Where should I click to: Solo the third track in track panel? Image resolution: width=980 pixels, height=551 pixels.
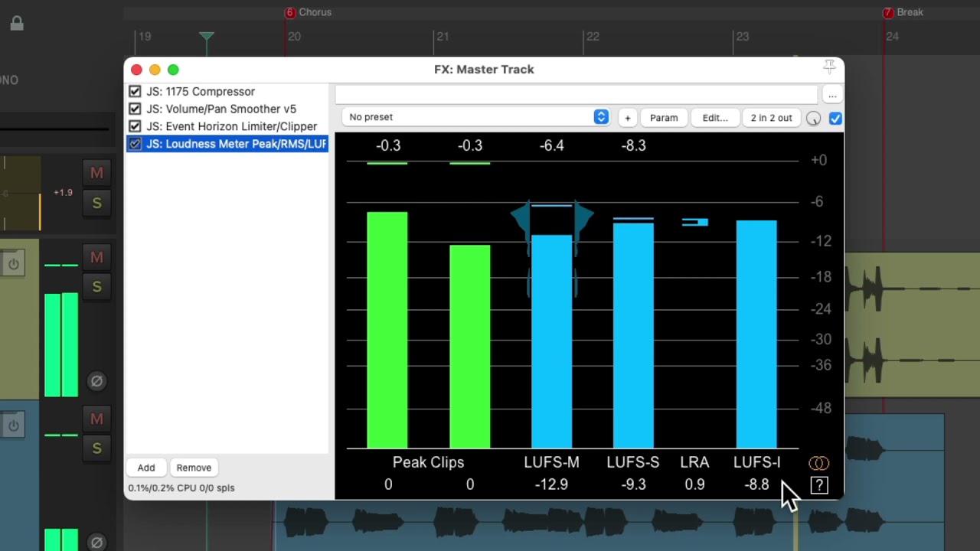click(96, 448)
